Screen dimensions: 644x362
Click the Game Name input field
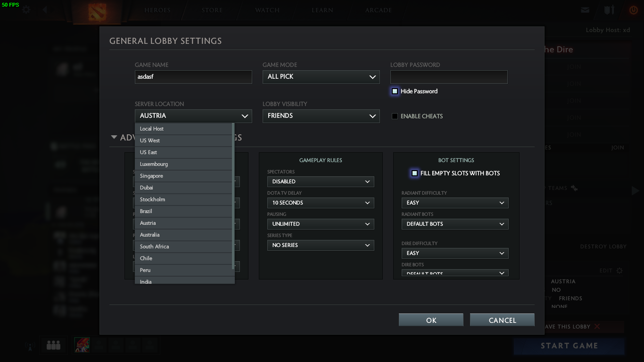point(193,77)
